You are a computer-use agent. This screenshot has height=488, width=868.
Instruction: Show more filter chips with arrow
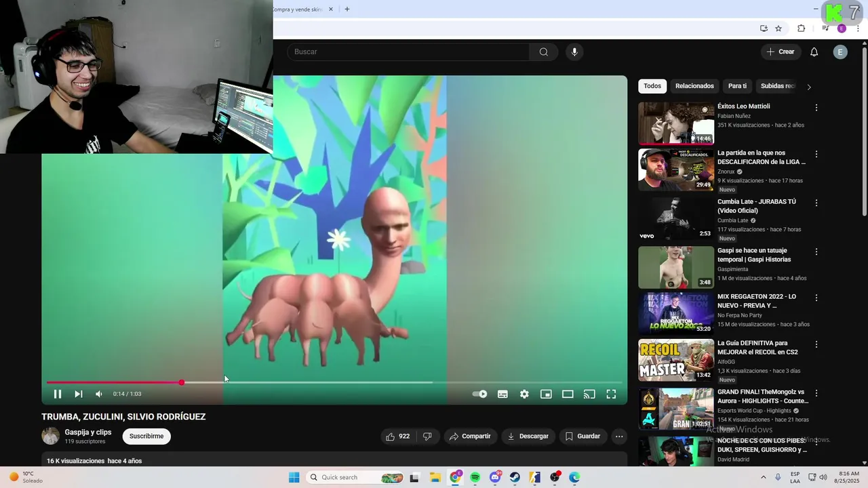[808, 87]
